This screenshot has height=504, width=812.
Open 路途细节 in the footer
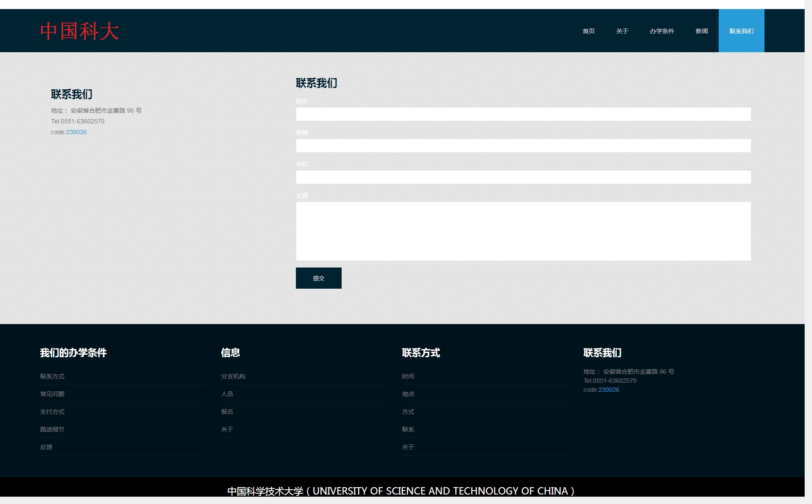click(52, 429)
